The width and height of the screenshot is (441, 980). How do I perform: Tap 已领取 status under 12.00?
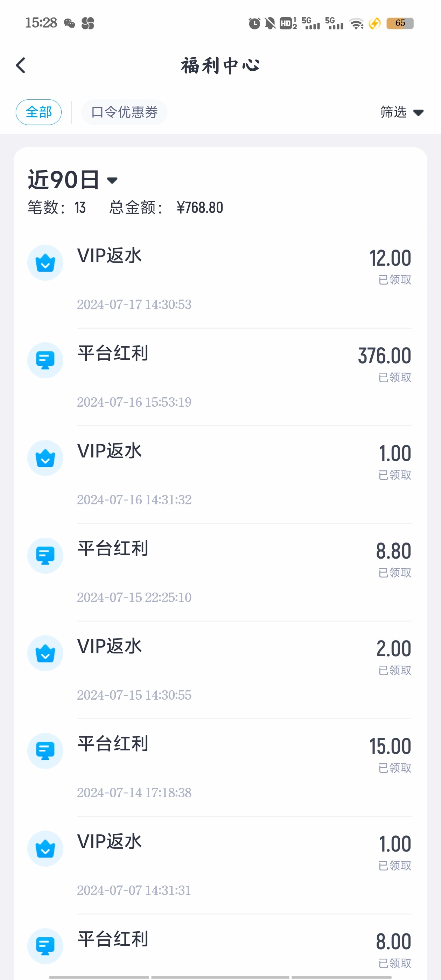point(394,280)
